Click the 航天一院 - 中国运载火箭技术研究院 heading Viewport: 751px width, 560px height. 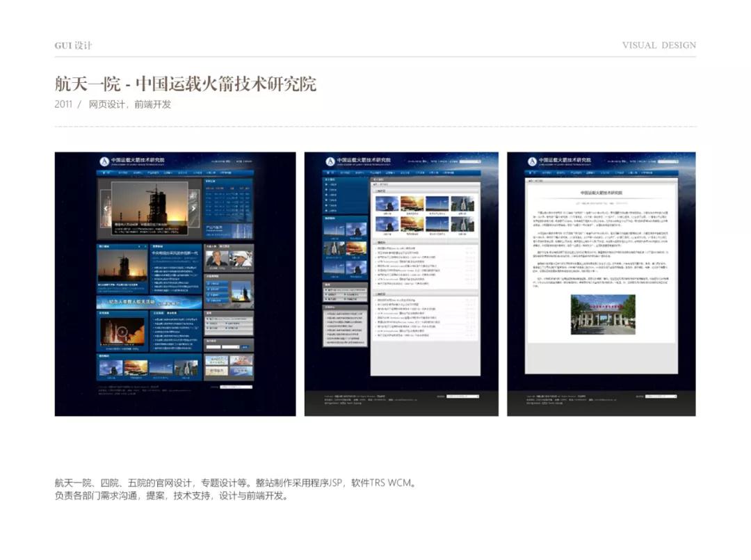[186, 84]
